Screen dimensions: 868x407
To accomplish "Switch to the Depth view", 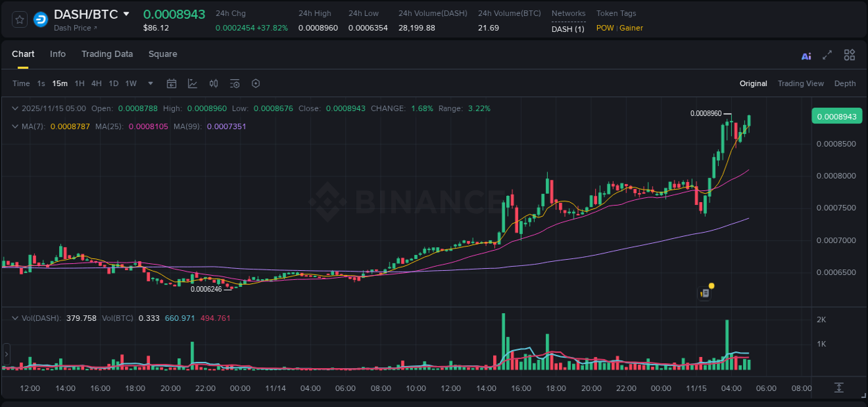I will pyautogui.click(x=845, y=83).
